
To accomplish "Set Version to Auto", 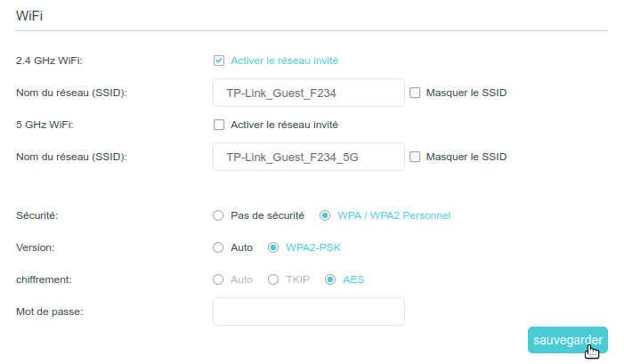I will pos(218,247).
